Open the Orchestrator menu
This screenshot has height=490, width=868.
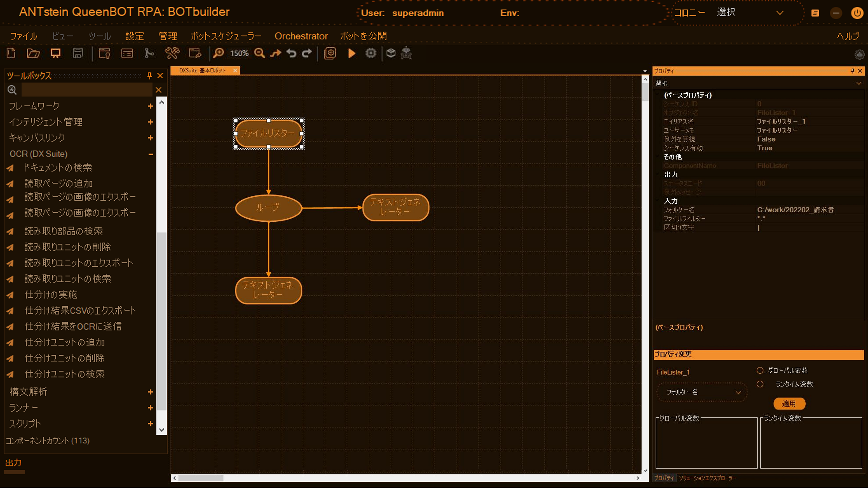(x=301, y=36)
